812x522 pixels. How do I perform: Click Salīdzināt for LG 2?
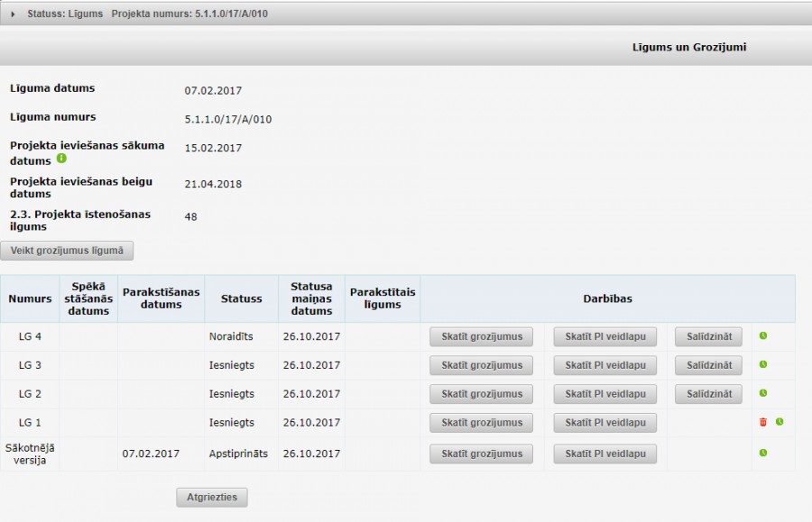pos(708,394)
